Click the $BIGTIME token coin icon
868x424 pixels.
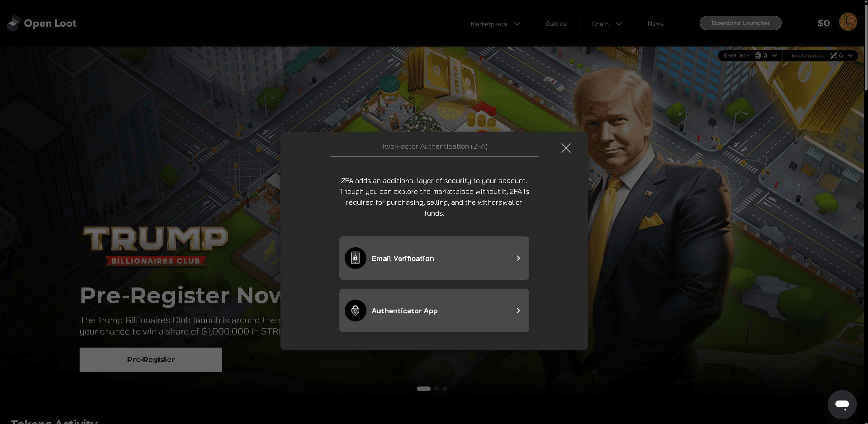[758, 56]
